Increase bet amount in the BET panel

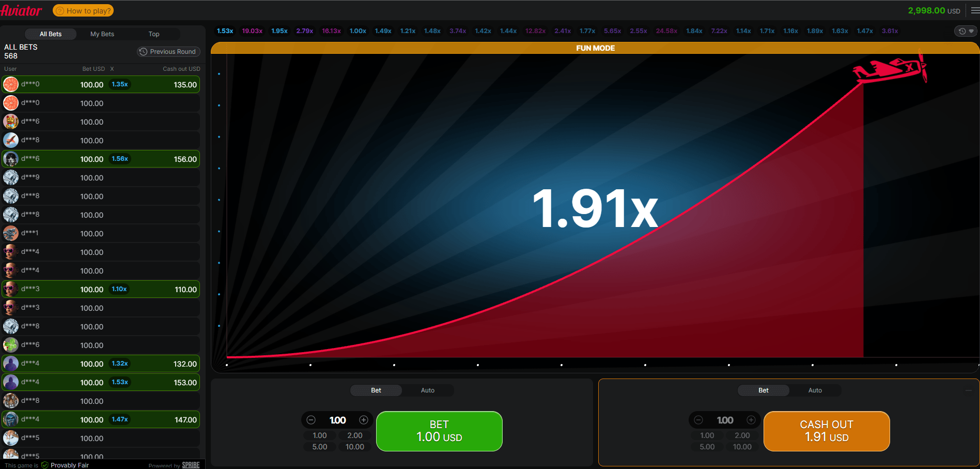coord(364,420)
